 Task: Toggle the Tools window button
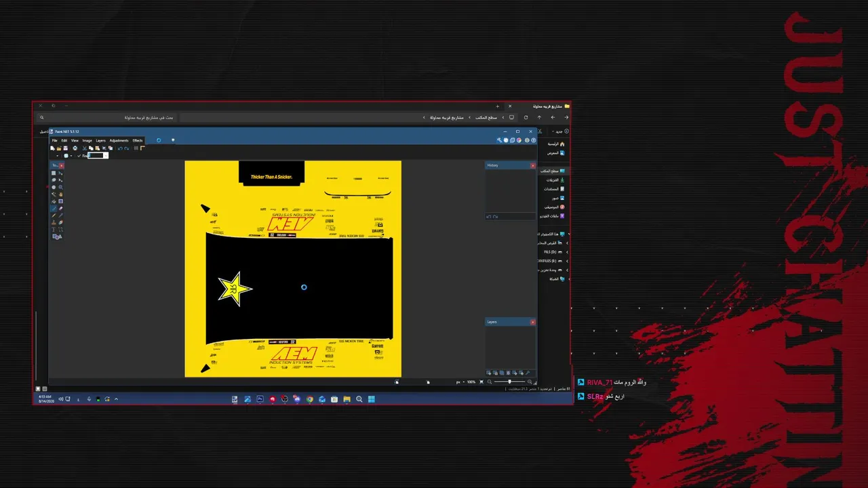click(500, 140)
